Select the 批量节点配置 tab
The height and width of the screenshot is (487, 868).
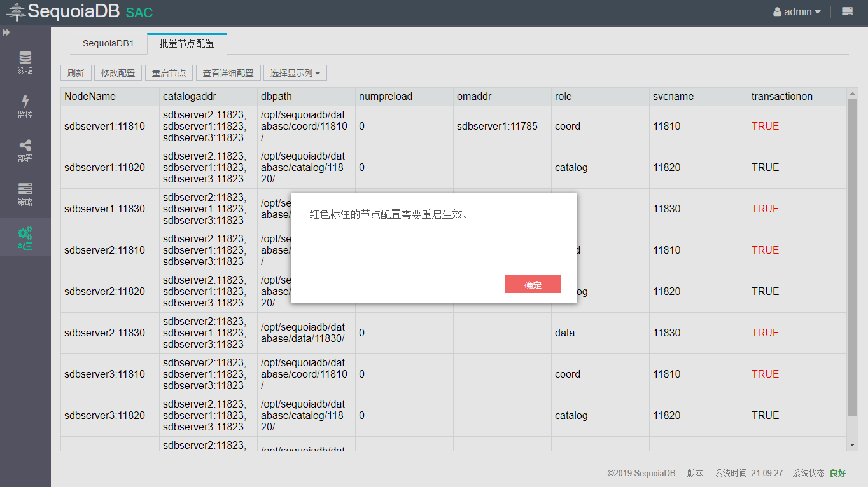[186, 44]
